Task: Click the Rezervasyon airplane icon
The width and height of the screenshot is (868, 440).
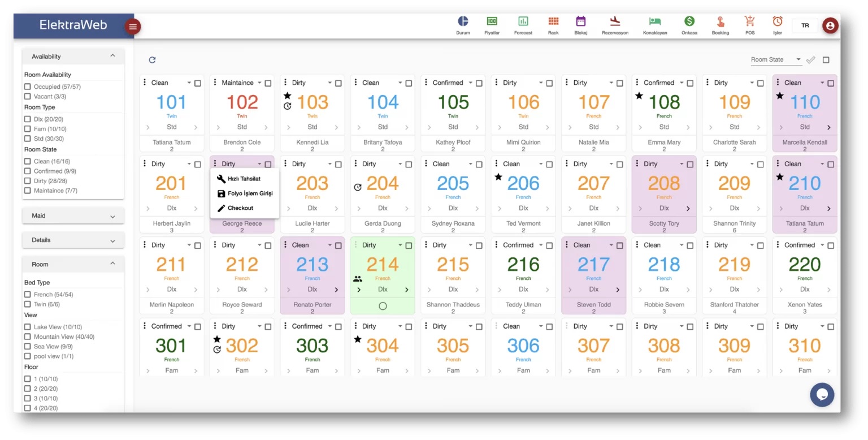Action: 615,21
